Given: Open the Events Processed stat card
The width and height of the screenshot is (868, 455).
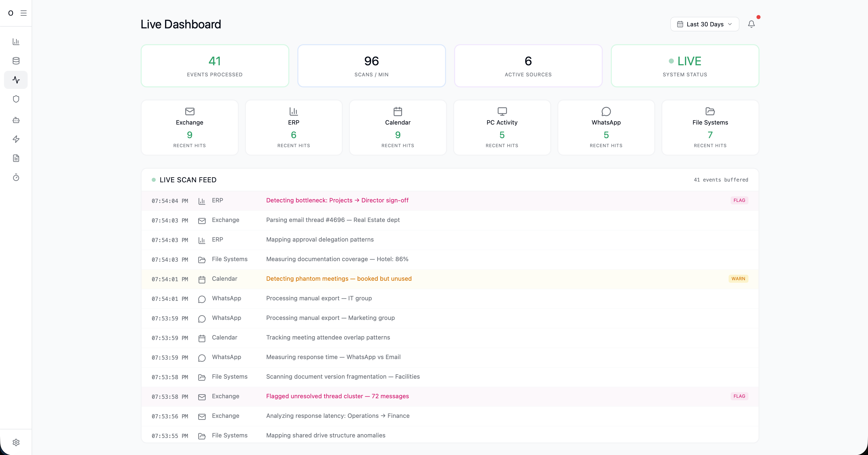Looking at the screenshot, I should (215, 66).
